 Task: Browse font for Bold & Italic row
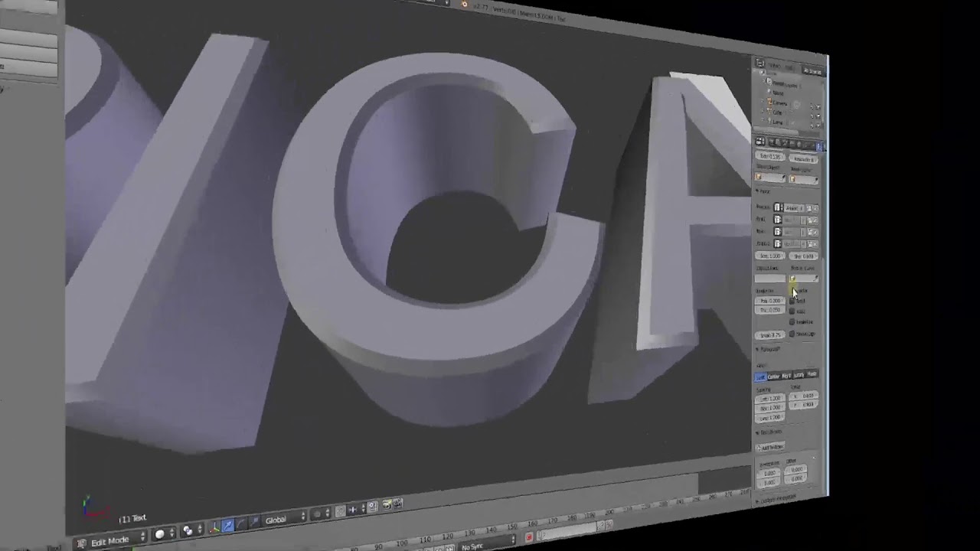tap(779, 243)
